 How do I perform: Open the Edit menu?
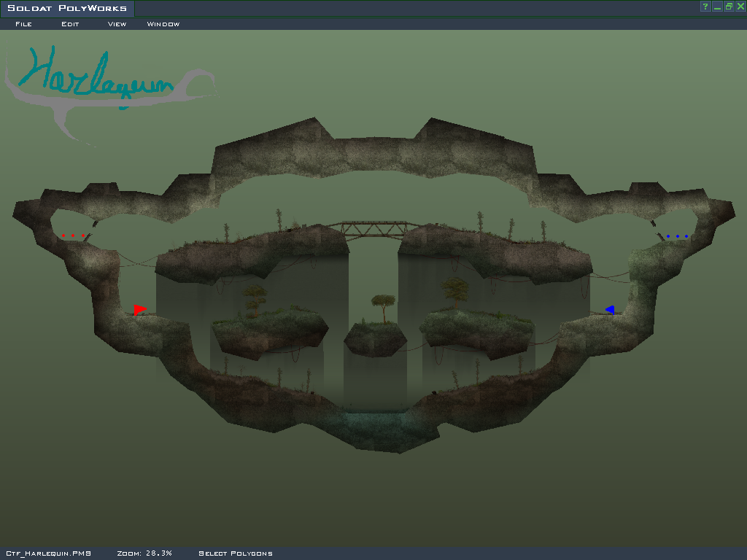tap(70, 24)
